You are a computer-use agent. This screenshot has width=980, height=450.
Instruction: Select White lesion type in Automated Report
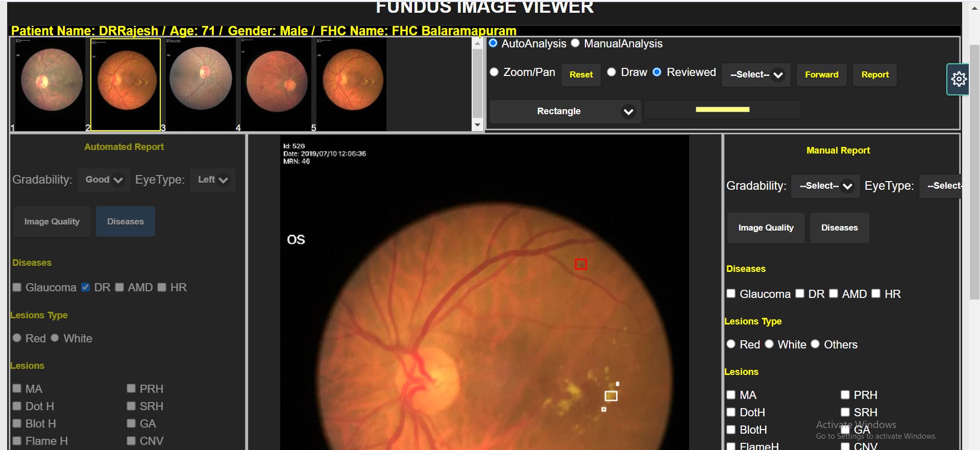(x=55, y=338)
